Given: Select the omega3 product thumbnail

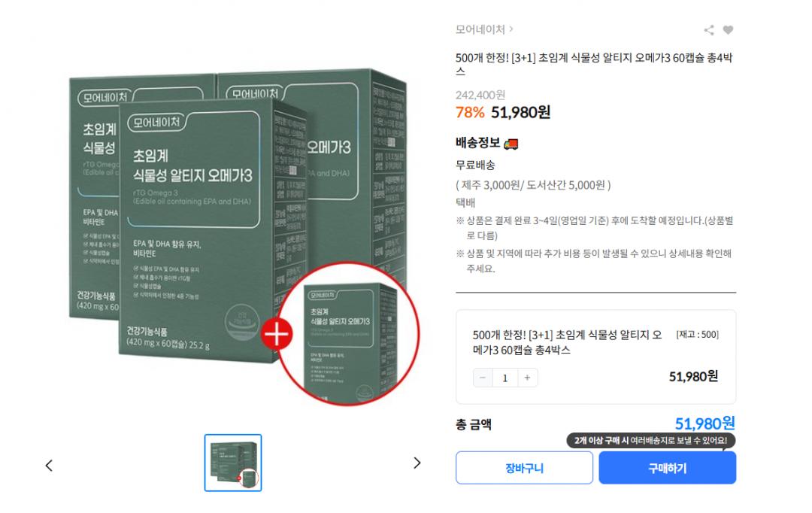Looking at the screenshot, I should point(233,463).
